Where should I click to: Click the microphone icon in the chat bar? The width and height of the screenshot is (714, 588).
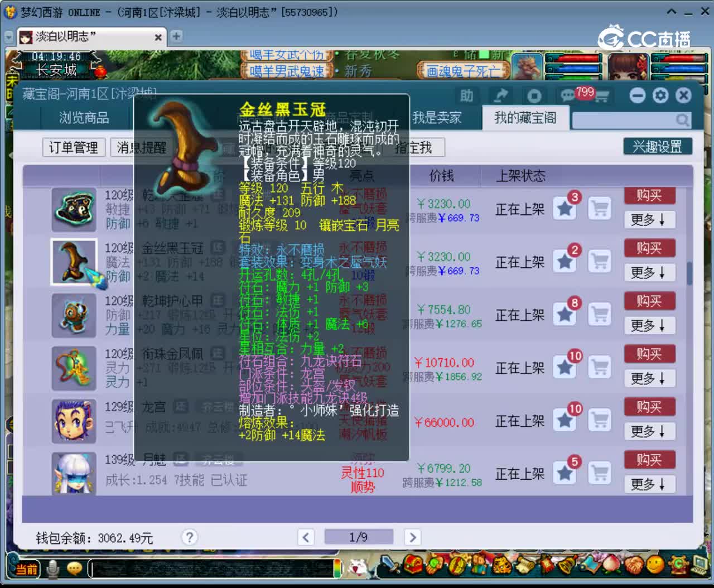[x=53, y=568]
